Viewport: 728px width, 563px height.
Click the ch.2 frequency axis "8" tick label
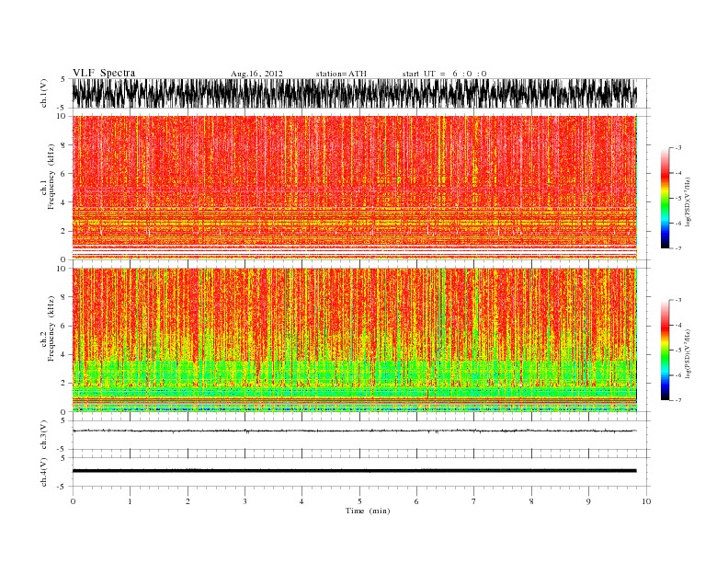point(63,297)
